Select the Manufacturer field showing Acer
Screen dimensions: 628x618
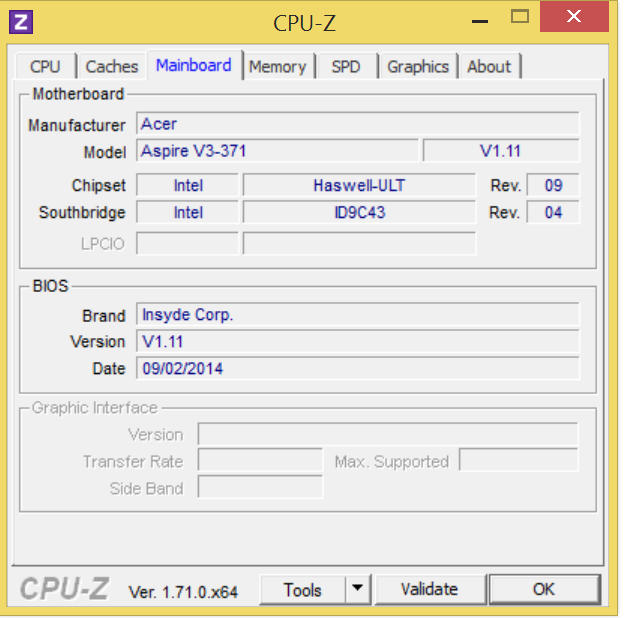point(358,124)
